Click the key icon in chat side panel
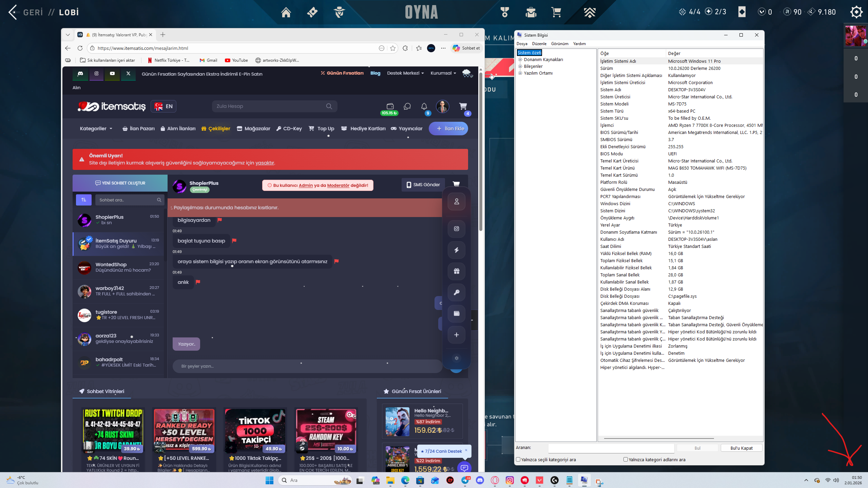Image resolution: width=868 pixels, height=488 pixels. point(457,292)
